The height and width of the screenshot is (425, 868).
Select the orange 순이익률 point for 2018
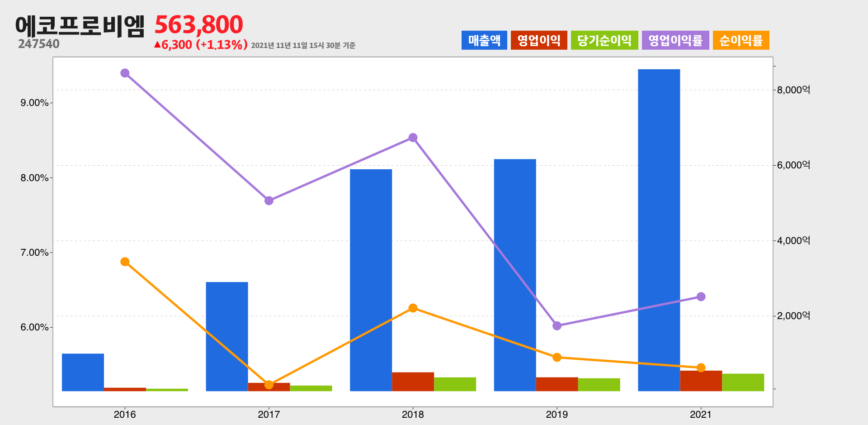coord(413,308)
